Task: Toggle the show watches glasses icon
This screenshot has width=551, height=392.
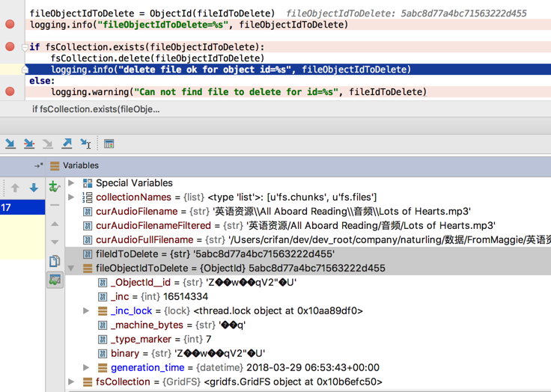Action: [x=55, y=280]
